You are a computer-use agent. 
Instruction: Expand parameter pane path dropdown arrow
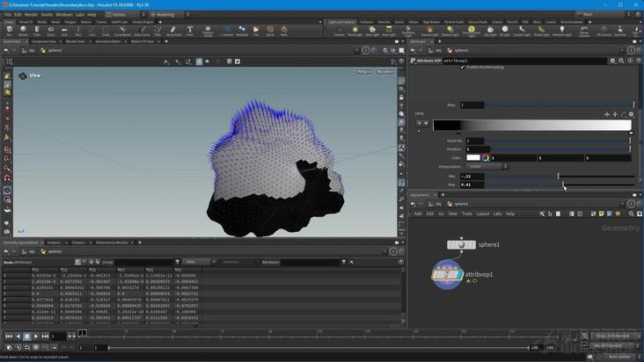point(622,50)
